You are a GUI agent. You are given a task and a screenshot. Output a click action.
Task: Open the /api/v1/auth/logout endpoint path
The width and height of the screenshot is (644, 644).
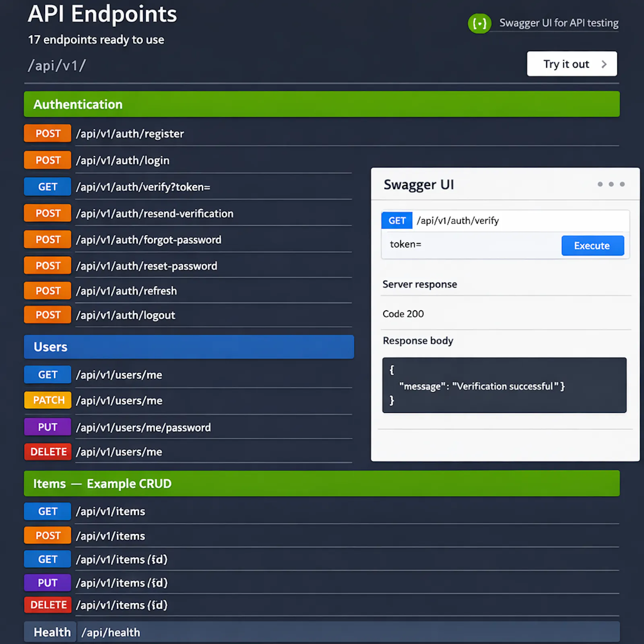click(x=126, y=315)
